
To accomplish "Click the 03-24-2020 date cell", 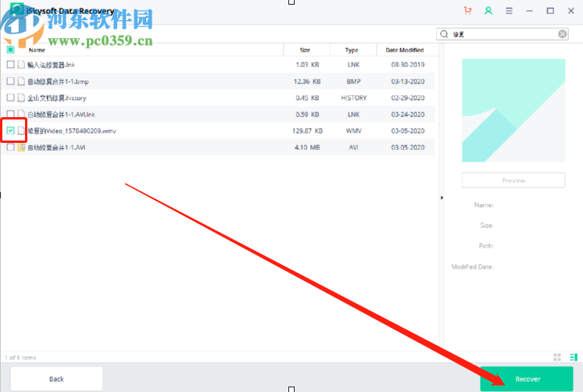I will coord(407,115).
